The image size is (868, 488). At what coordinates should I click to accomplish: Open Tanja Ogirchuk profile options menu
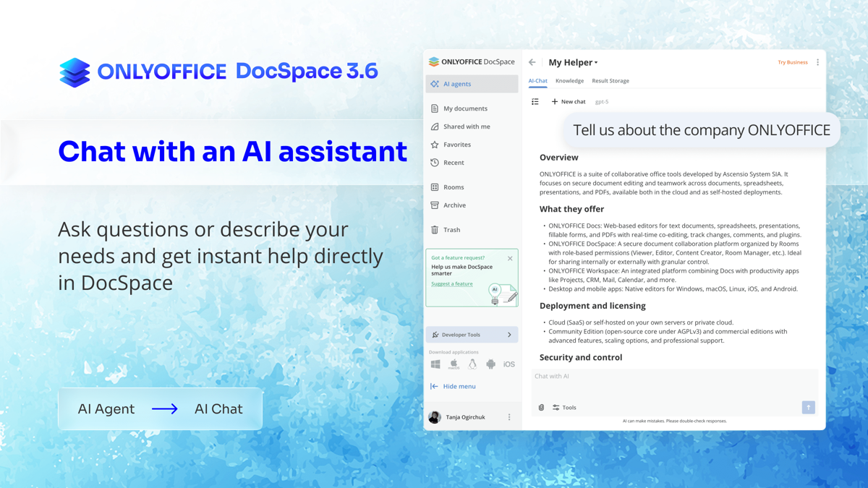[509, 417]
